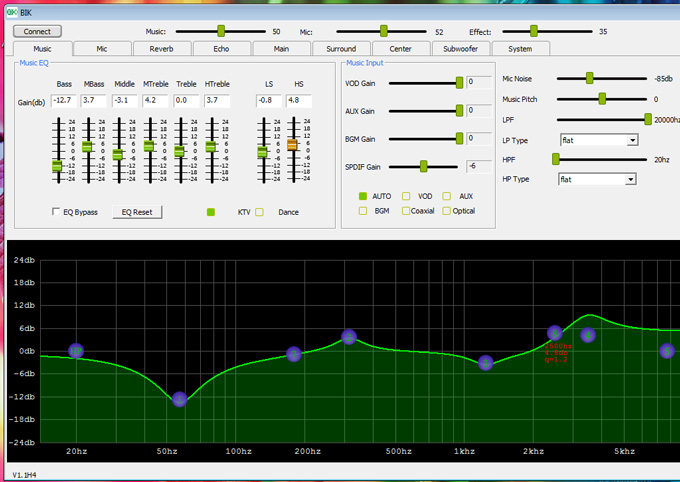Select EQ node 5 on the curve
Screen dimensions: 680x482
point(667,351)
